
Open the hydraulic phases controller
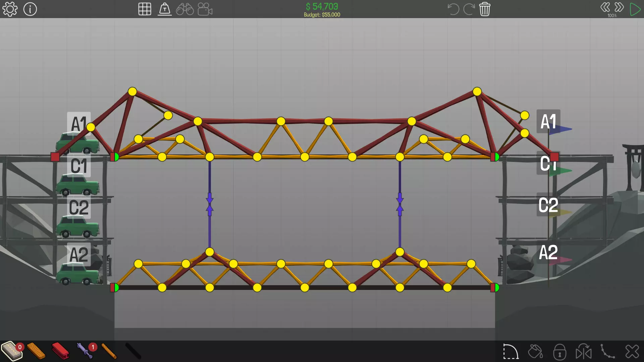click(165, 9)
